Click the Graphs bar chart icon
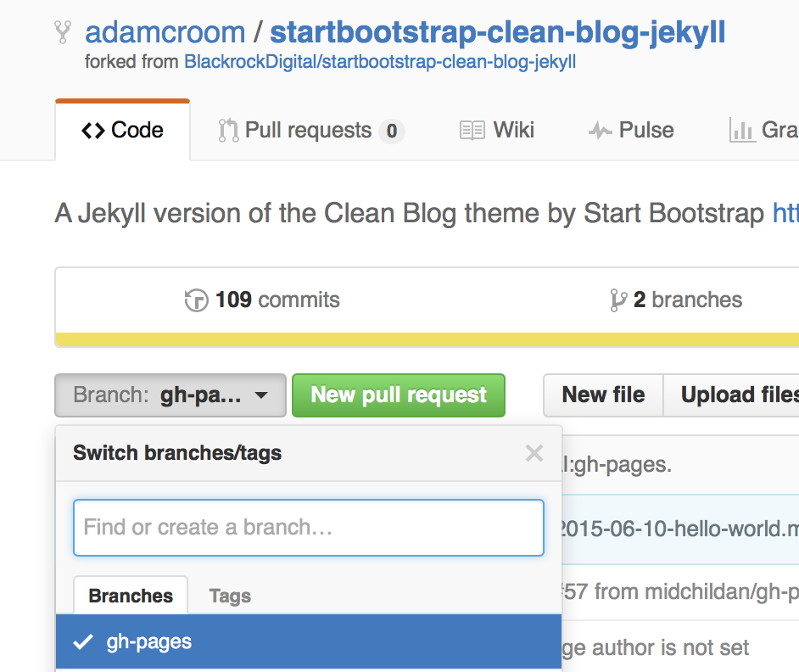 pos(742,130)
